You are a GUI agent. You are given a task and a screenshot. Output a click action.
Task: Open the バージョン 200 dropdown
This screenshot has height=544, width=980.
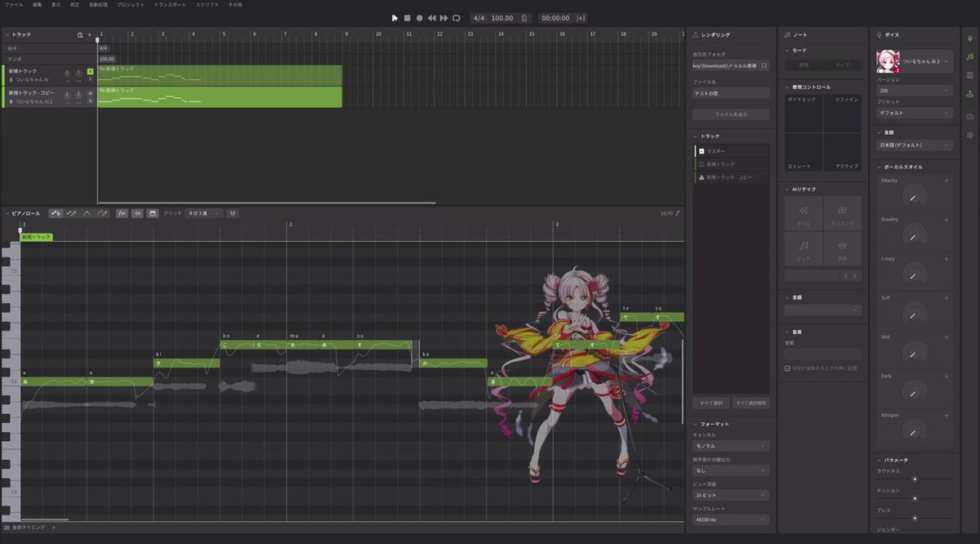[x=914, y=91]
